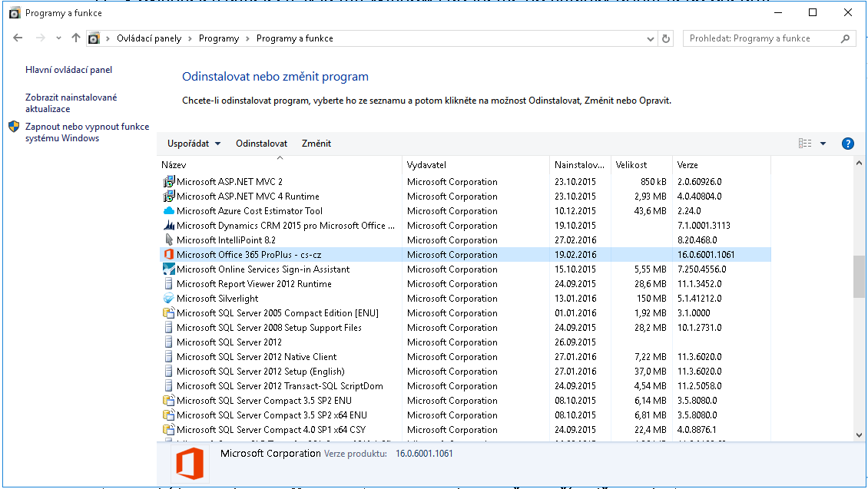
Task: Click the search magnifier icon
Action: pos(845,38)
